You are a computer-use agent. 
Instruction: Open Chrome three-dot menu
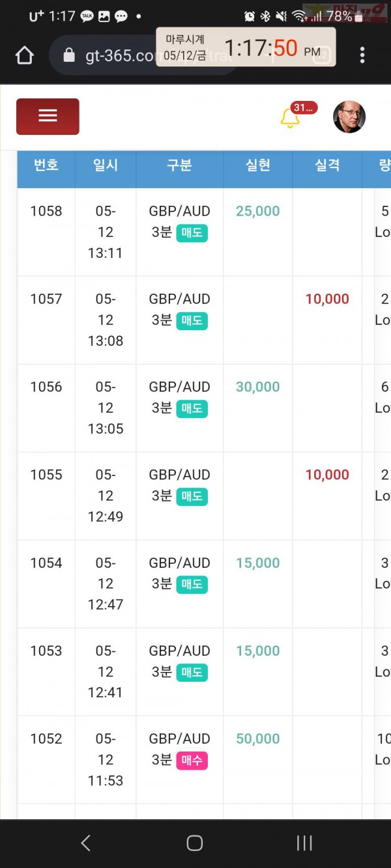click(362, 55)
